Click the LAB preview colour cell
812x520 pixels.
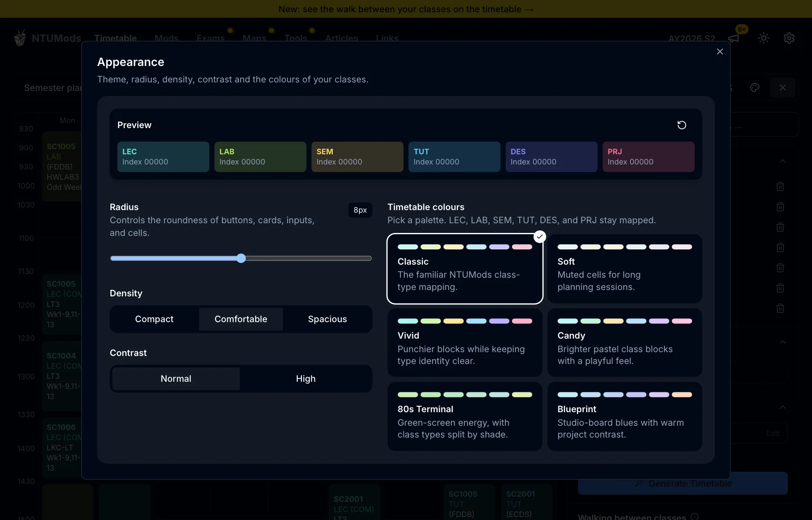point(260,157)
